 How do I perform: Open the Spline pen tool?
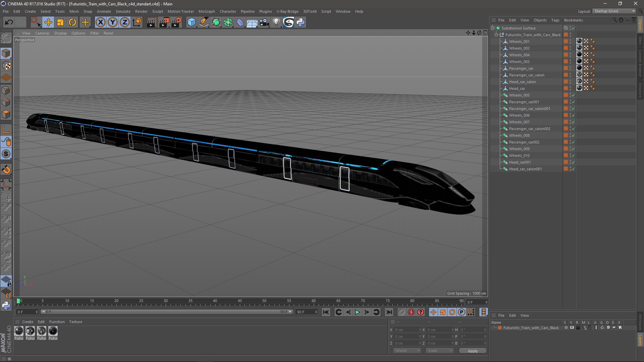tap(204, 22)
